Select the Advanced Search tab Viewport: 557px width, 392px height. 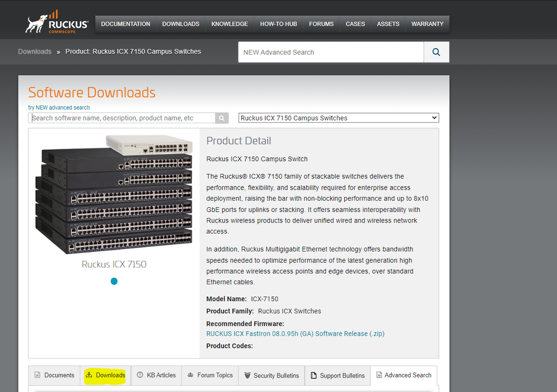coord(404,375)
